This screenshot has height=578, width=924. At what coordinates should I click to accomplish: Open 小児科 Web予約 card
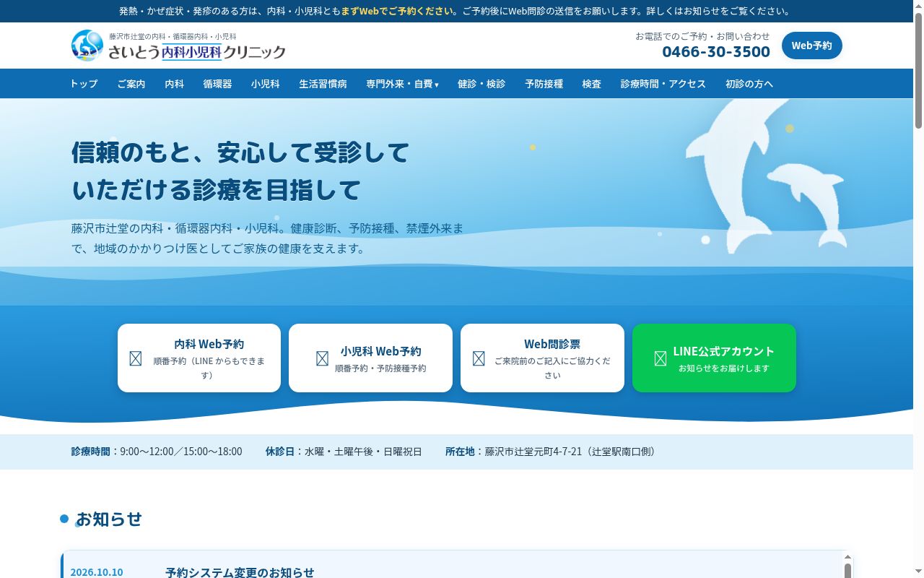point(370,358)
